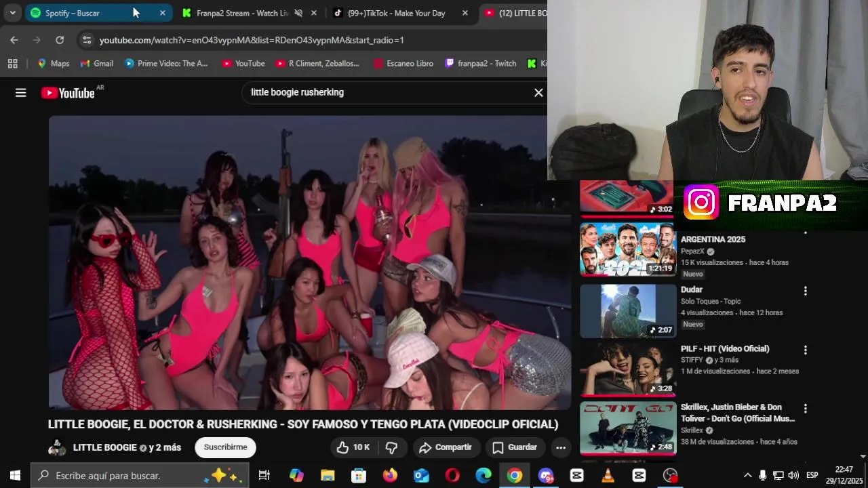Viewport: 868px width, 488px height.
Task: Open Opera browser from taskbar
Action: tap(452, 476)
